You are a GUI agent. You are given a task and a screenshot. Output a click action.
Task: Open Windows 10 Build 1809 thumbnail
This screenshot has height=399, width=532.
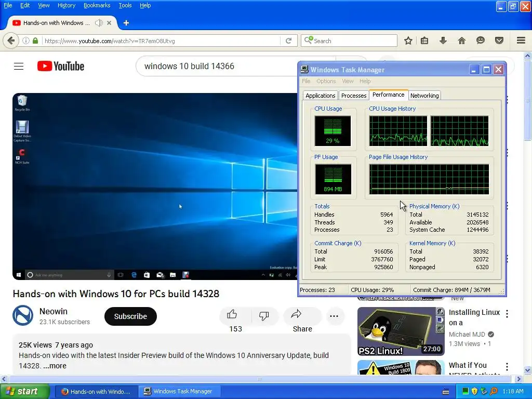tap(401, 367)
